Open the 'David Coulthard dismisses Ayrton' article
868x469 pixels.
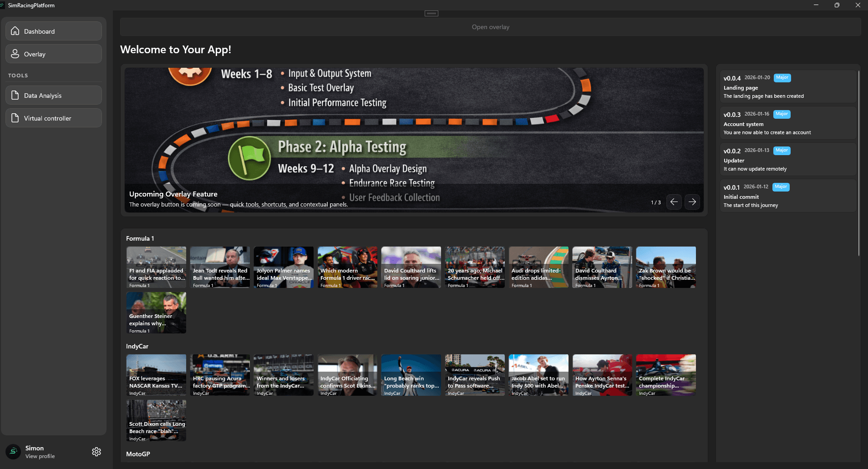coord(602,267)
